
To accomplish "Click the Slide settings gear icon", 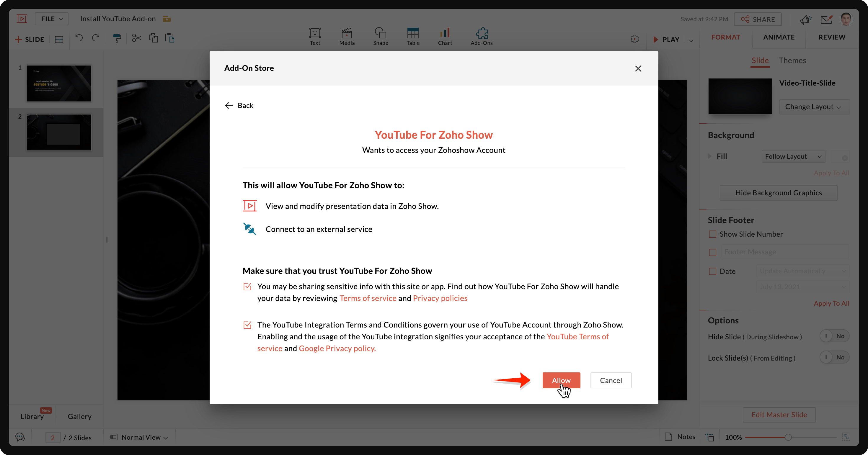I will pyautogui.click(x=635, y=39).
